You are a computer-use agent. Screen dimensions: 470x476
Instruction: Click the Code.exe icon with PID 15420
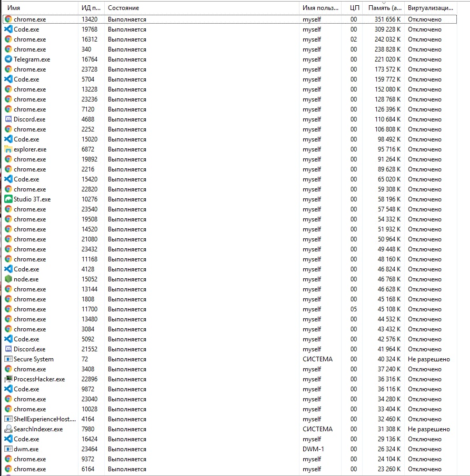tap(8, 179)
